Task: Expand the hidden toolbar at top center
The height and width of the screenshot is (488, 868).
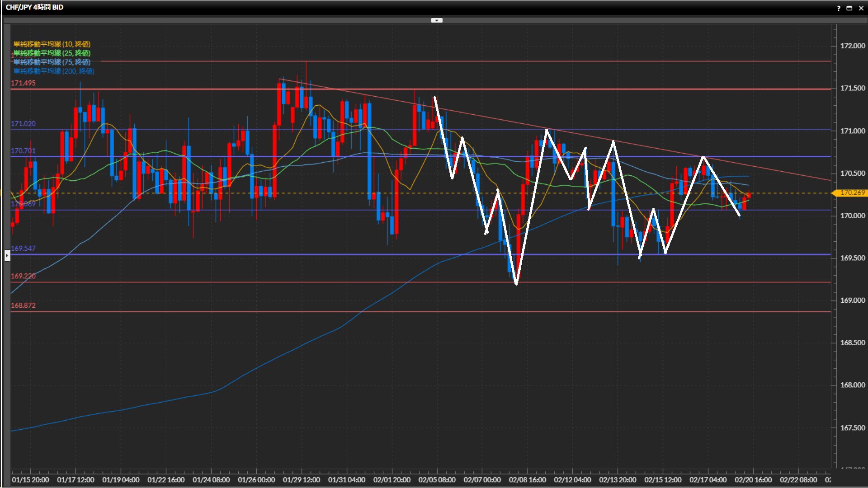Action: coord(437,20)
